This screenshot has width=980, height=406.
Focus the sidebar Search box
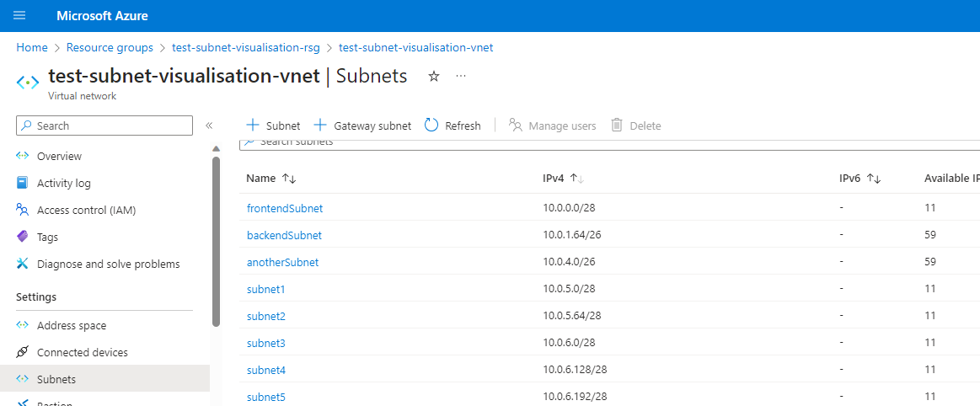pos(104,126)
